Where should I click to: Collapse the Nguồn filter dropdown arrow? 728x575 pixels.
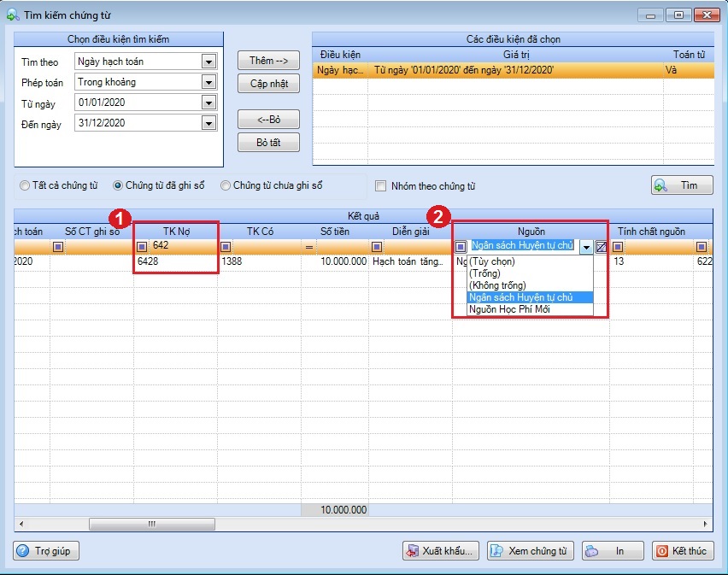586,247
